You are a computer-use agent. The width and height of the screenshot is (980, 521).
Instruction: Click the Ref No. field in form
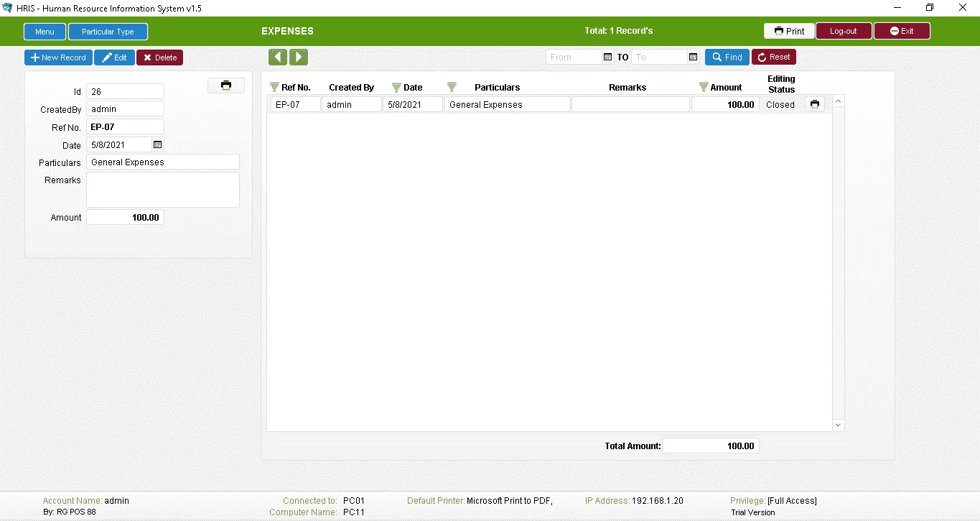tap(125, 127)
